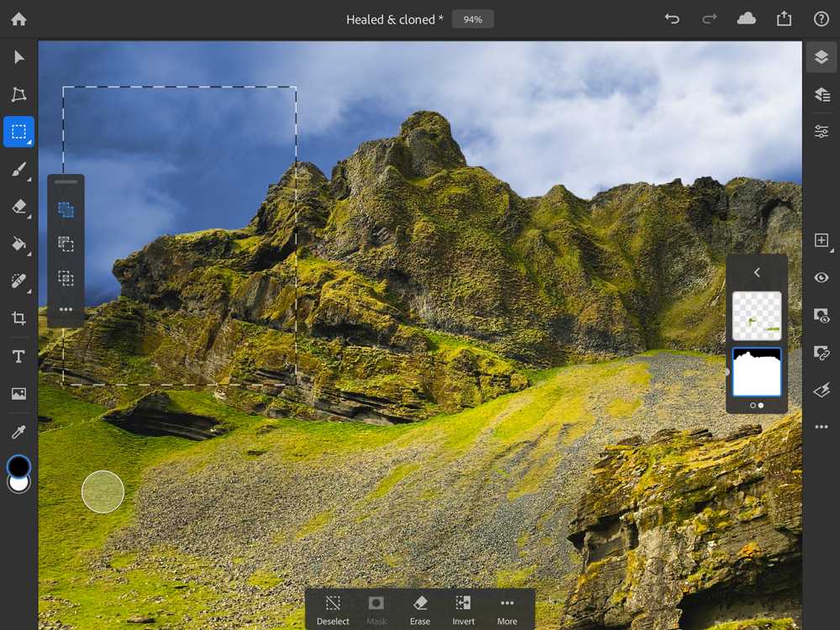The image size is (840, 630).
Task: Click the Deselect button
Action: point(333,610)
